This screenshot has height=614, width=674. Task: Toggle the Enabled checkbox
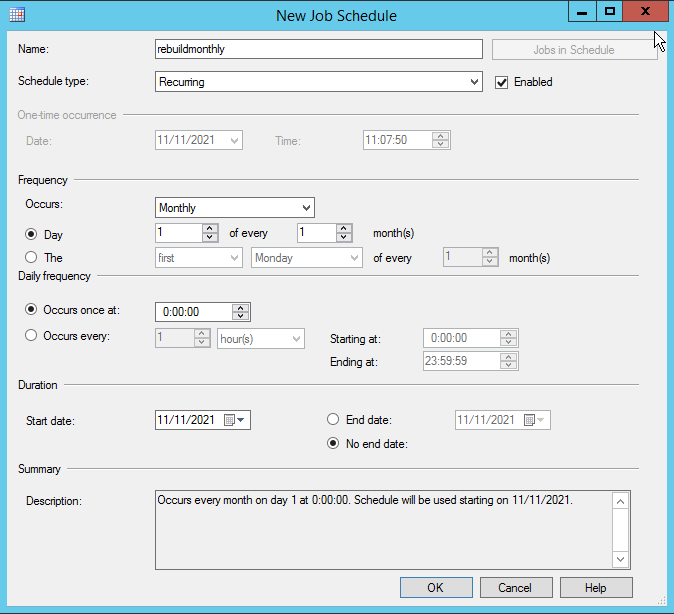pyautogui.click(x=501, y=82)
